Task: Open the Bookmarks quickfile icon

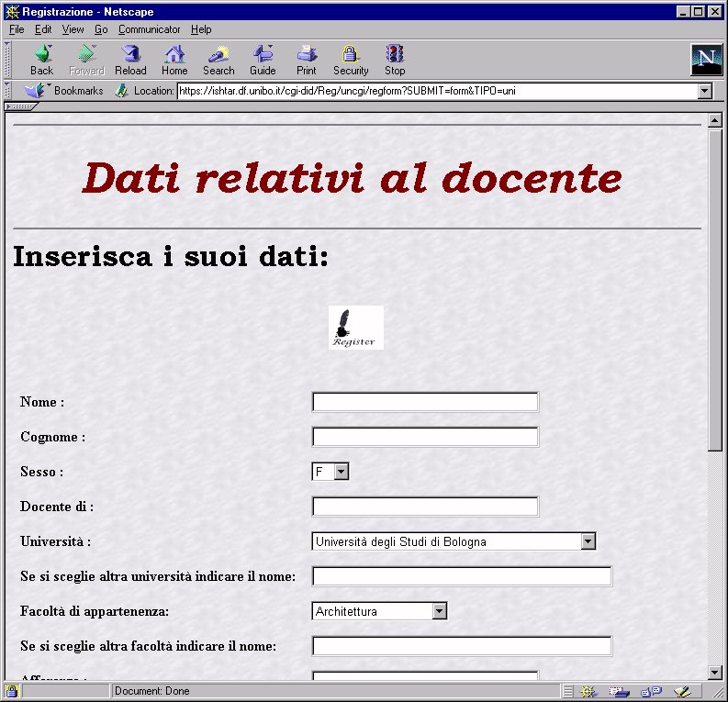Action: (x=35, y=91)
